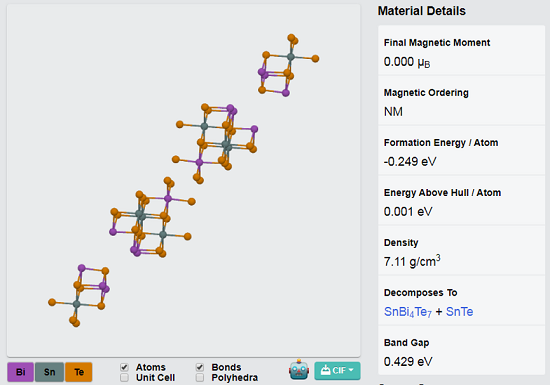
Task: Click the Band Gap value 0.429 eV
Action: click(408, 362)
